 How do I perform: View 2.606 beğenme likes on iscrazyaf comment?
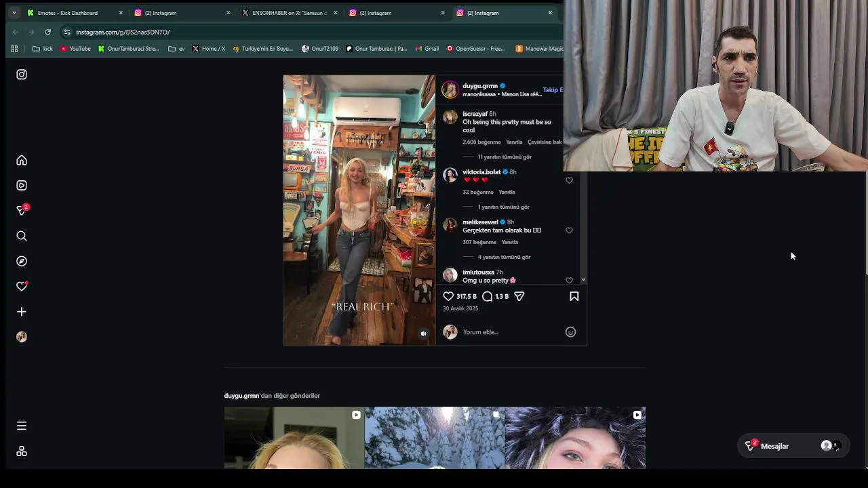(481, 142)
